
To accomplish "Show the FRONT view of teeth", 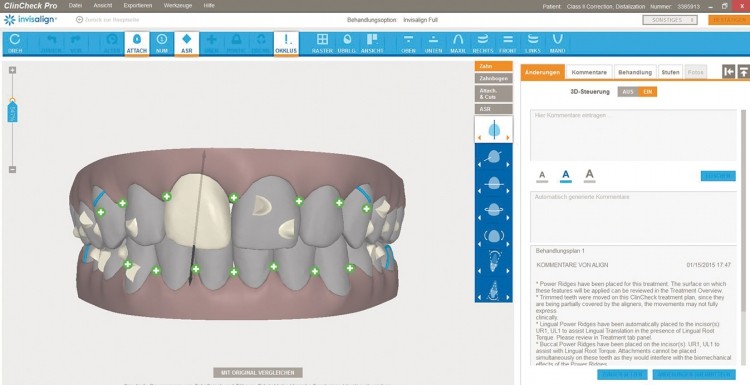I will [x=507, y=44].
